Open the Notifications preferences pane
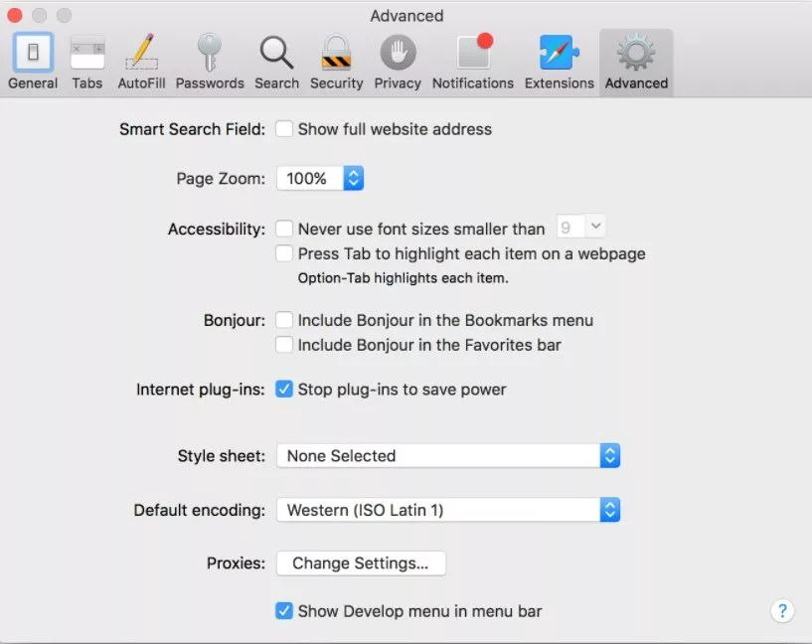 (473, 63)
